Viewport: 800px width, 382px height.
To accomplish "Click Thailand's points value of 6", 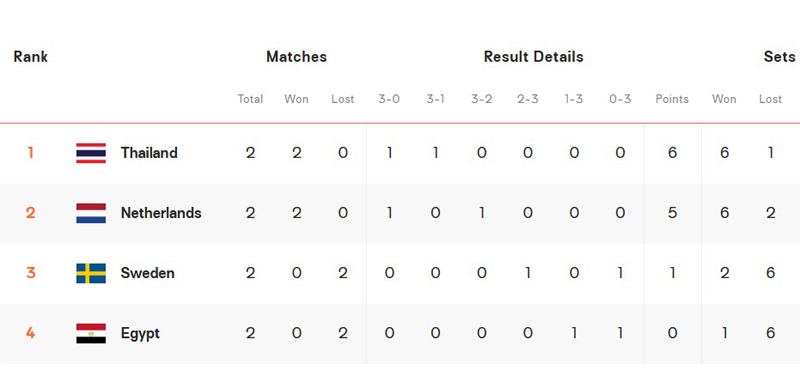I will pyautogui.click(x=672, y=153).
